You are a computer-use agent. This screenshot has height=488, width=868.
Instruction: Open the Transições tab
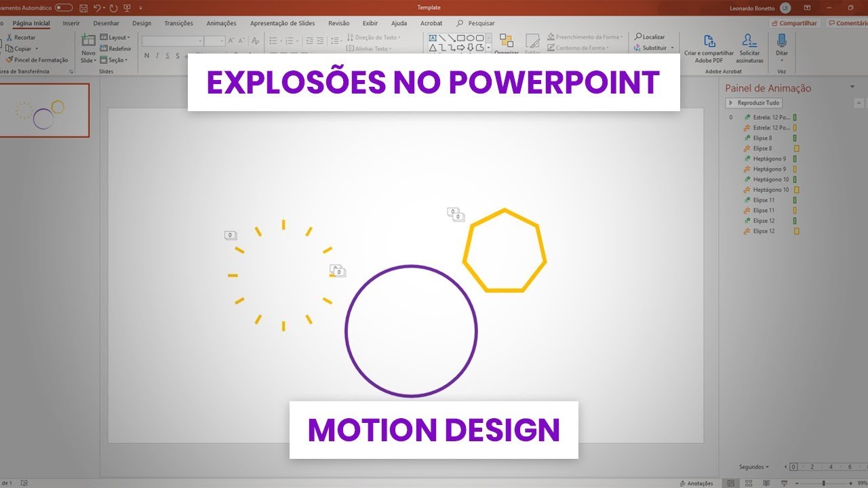coord(179,23)
